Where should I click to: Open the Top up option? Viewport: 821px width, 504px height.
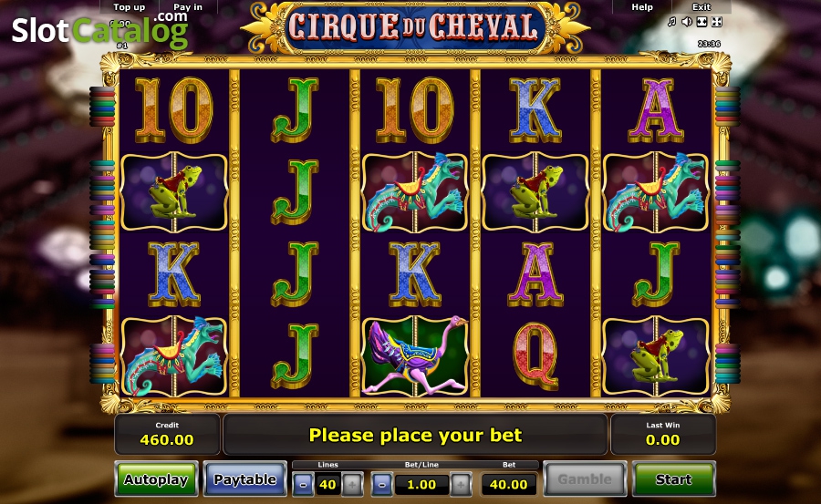point(130,7)
